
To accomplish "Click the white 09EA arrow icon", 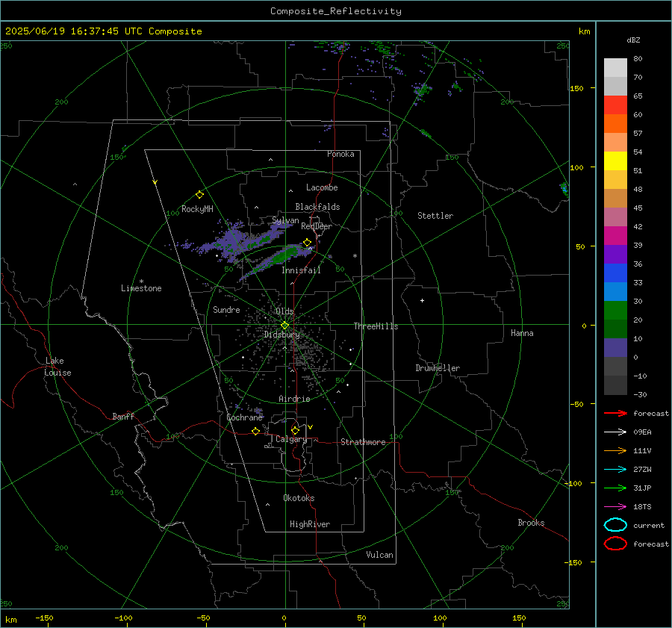I will [x=615, y=432].
